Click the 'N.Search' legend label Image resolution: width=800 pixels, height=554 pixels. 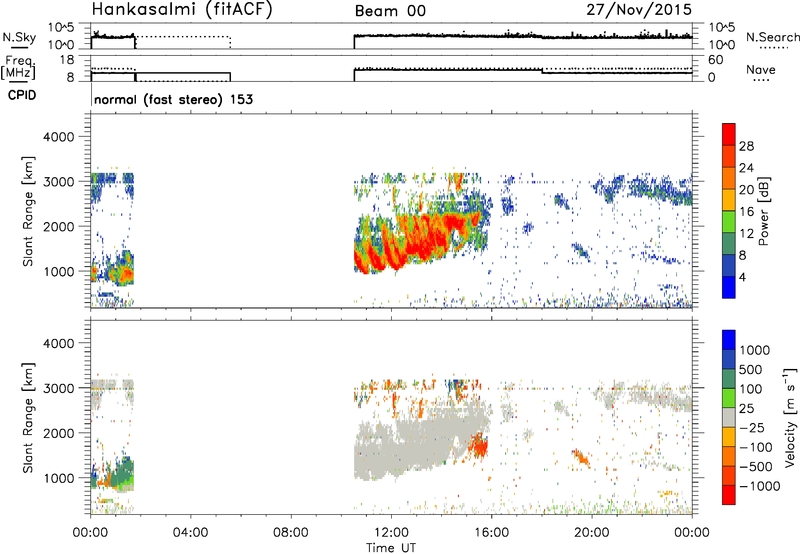coord(773,37)
